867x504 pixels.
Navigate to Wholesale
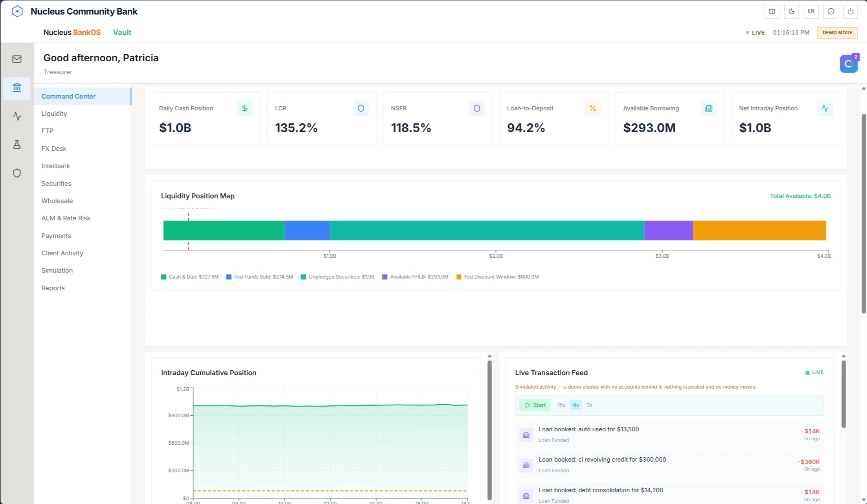(x=82, y=201)
